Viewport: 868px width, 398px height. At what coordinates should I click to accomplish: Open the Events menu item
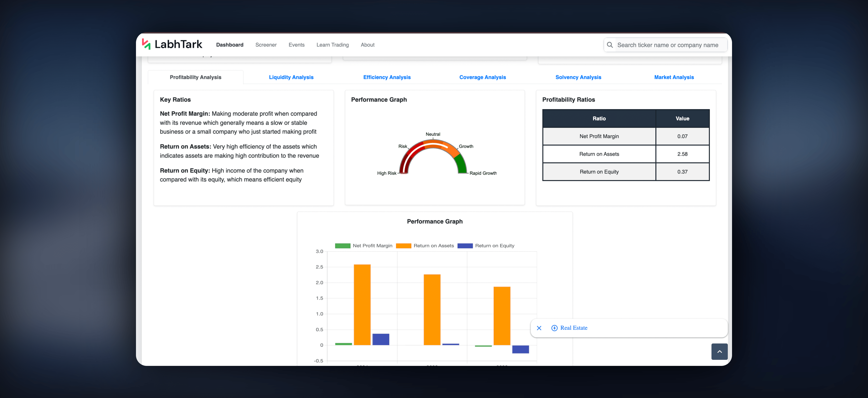pyautogui.click(x=297, y=45)
